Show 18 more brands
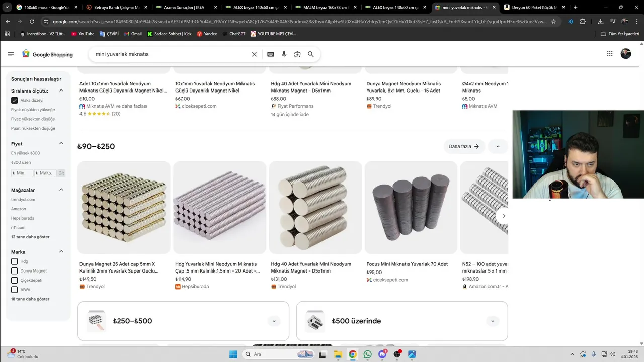This screenshot has height=362, width=644. 30,299
